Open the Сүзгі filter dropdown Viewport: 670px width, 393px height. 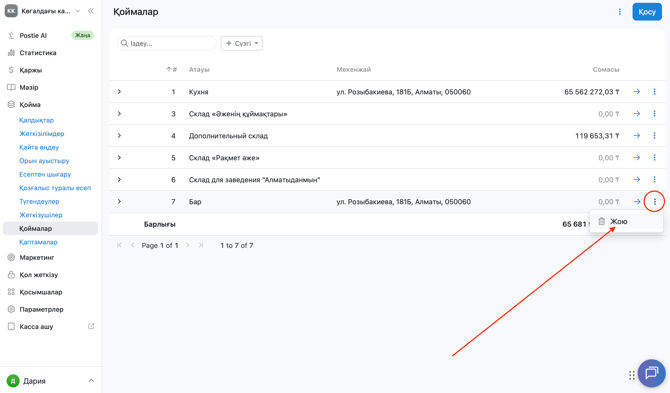pyautogui.click(x=241, y=44)
